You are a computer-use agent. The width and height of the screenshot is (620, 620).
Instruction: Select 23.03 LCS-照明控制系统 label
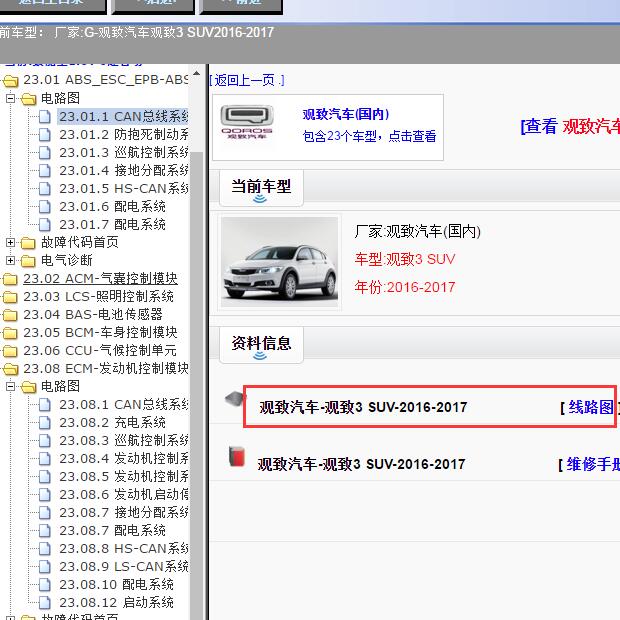[x=98, y=297]
